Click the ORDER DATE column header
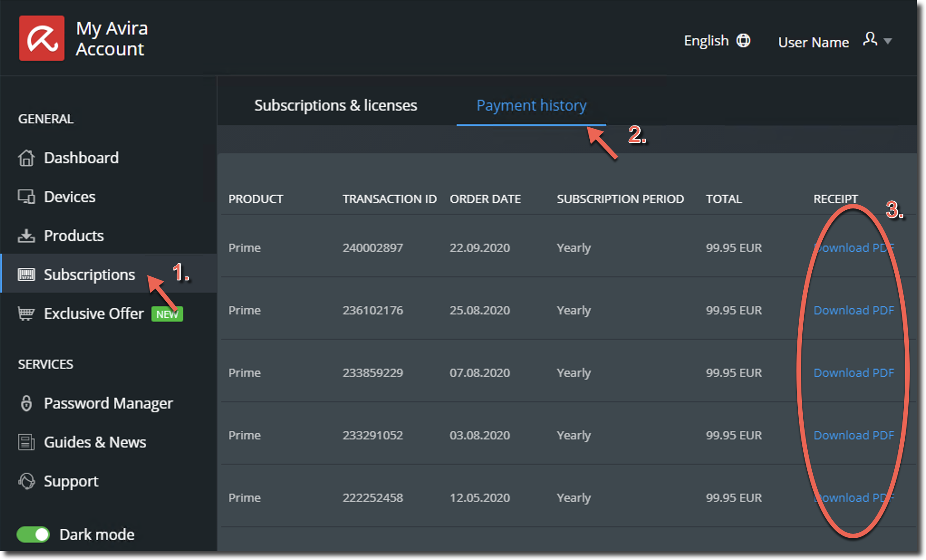Screen dimensions: 926x560 coord(485,199)
